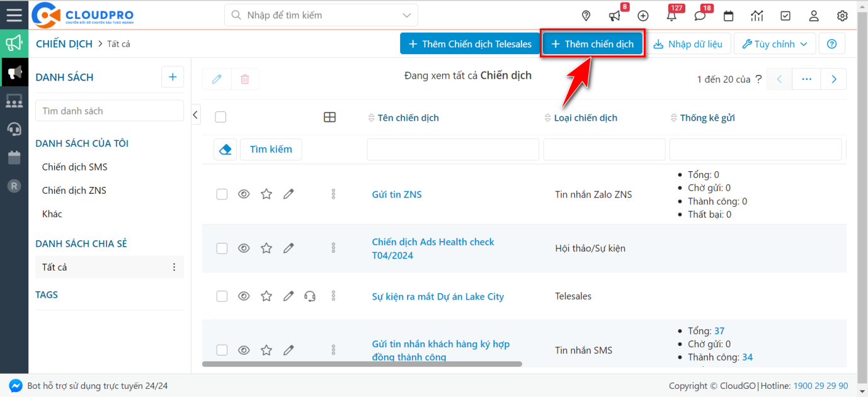Select checkbox for Sự kiện ra mắt row
The width and height of the screenshot is (868, 397).
pos(222,296)
